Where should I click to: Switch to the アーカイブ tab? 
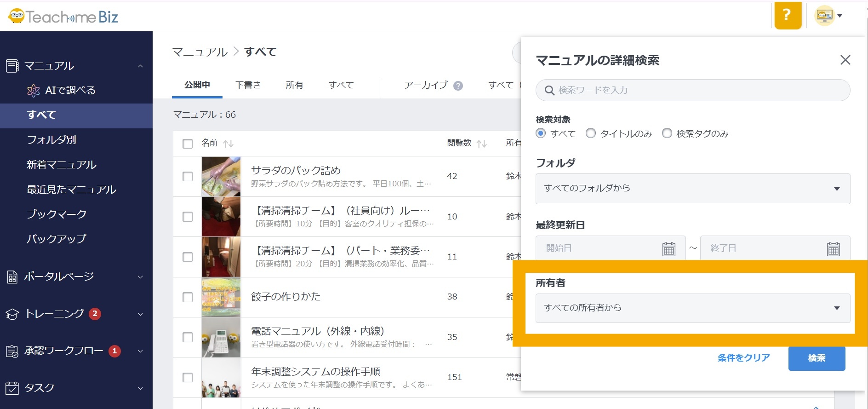pyautogui.click(x=426, y=85)
